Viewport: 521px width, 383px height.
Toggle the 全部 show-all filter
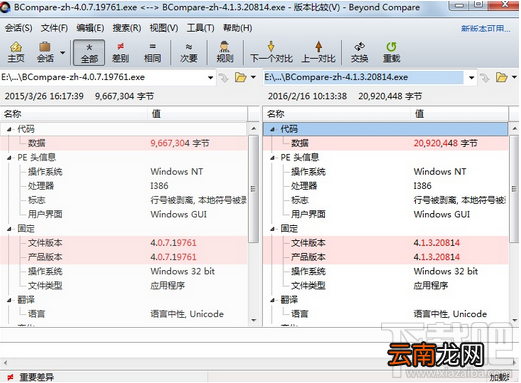coord(89,52)
